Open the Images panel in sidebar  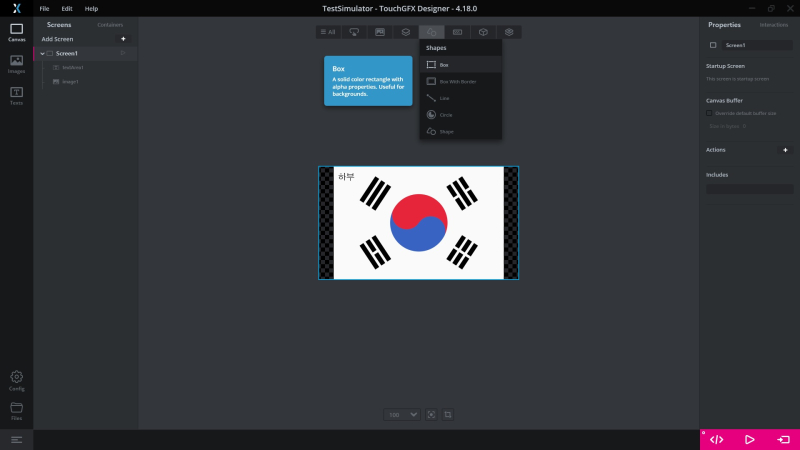(x=16, y=63)
